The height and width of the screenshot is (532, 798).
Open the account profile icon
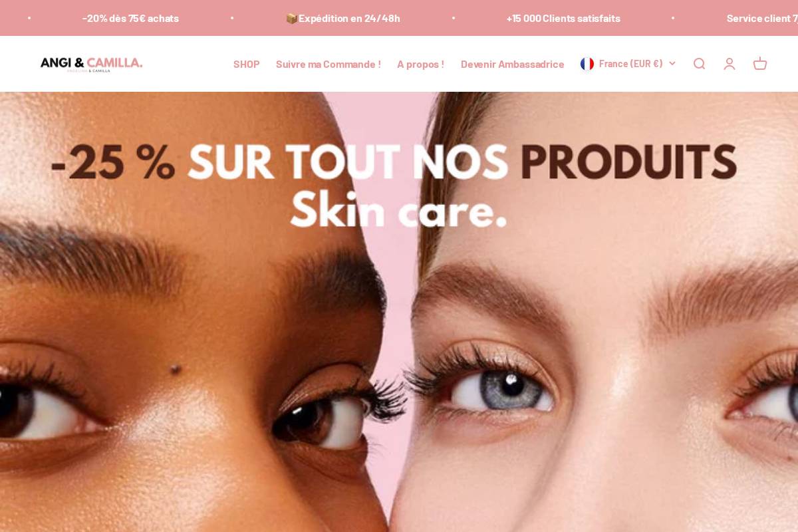[x=730, y=64]
